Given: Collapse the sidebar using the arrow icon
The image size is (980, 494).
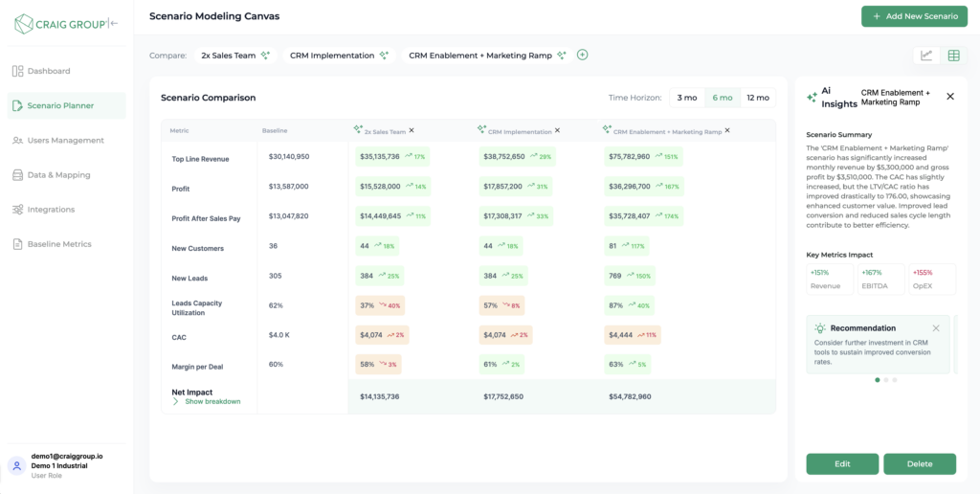Looking at the screenshot, I should (x=114, y=23).
